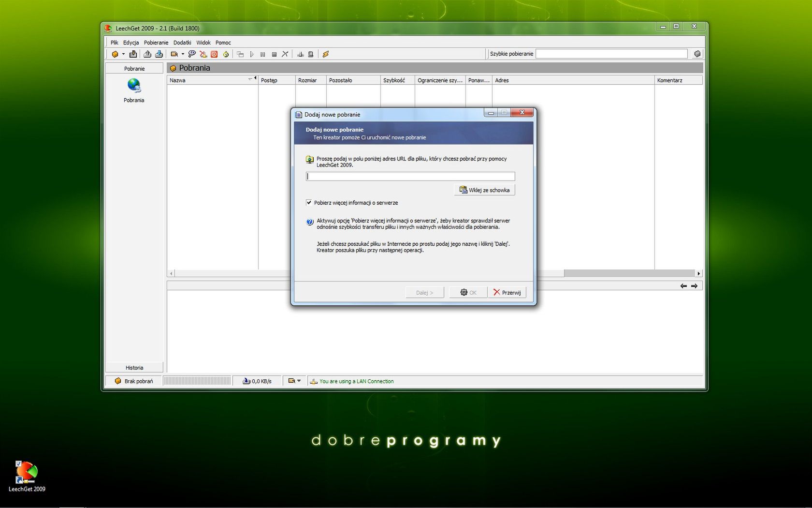This screenshot has height=508, width=812.
Task: Click the computer disconnect toolbar icon
Action: 311,54
